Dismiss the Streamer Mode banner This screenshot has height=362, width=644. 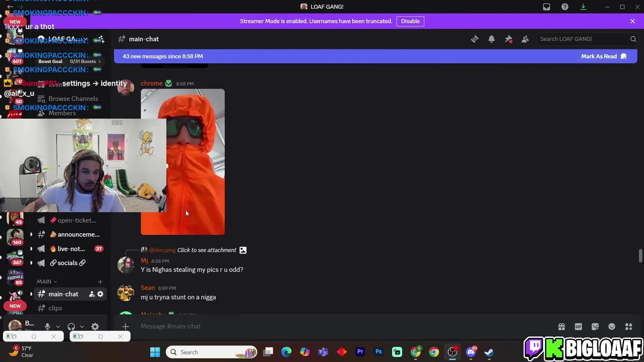tap(632, 21)
